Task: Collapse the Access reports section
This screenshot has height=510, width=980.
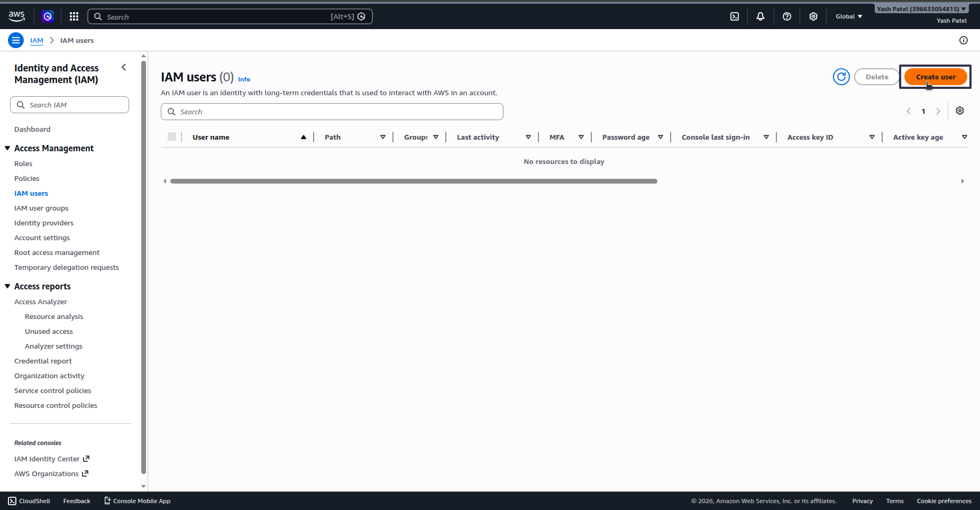Action: (x=7, y=286)
